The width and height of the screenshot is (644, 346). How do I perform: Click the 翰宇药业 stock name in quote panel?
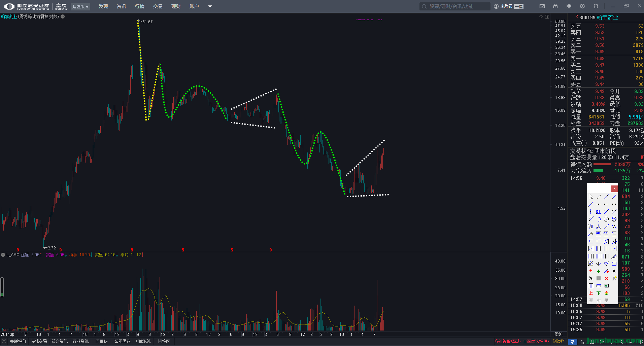(x=608, y=18)
